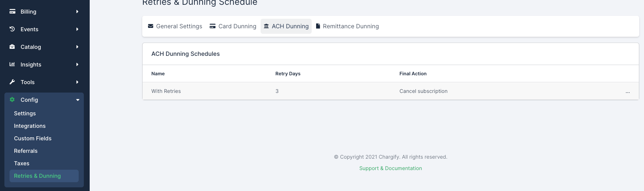The width and height of the screenshot is (644, 191).
Task: Click the Tools wrench icon
Action: click(12, 82)
